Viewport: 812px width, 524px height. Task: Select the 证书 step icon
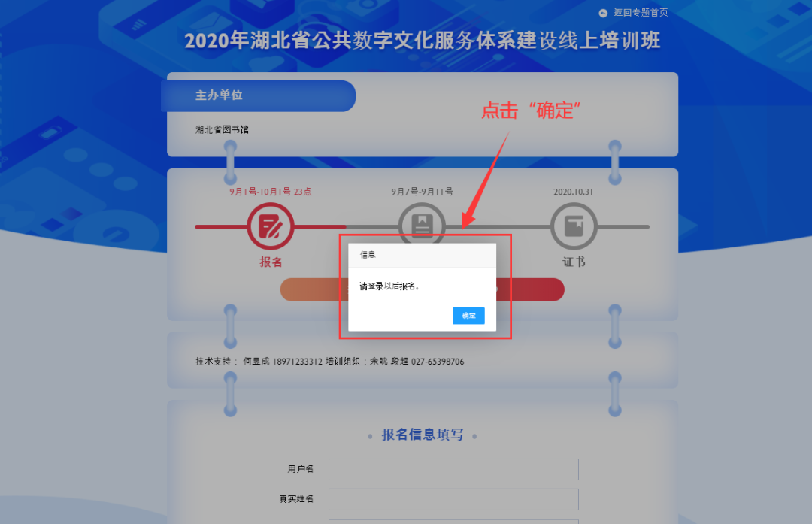pos(574,226)
